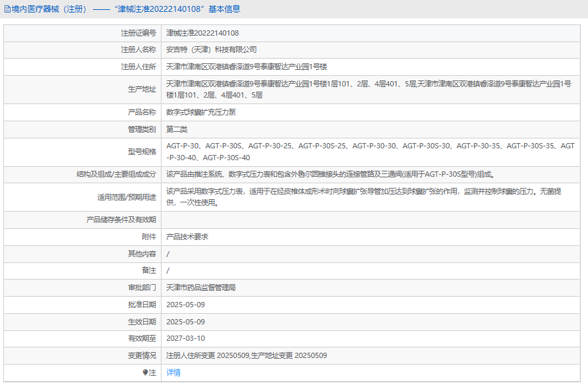Screen dimensions: 588x387
Task: Click the 适用范围/预期用途 label
Action: click(127, 197)
